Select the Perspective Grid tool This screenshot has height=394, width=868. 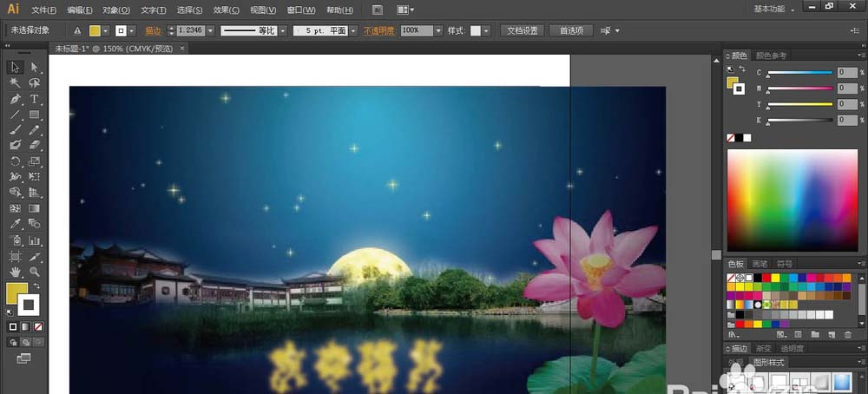[35, 193]
